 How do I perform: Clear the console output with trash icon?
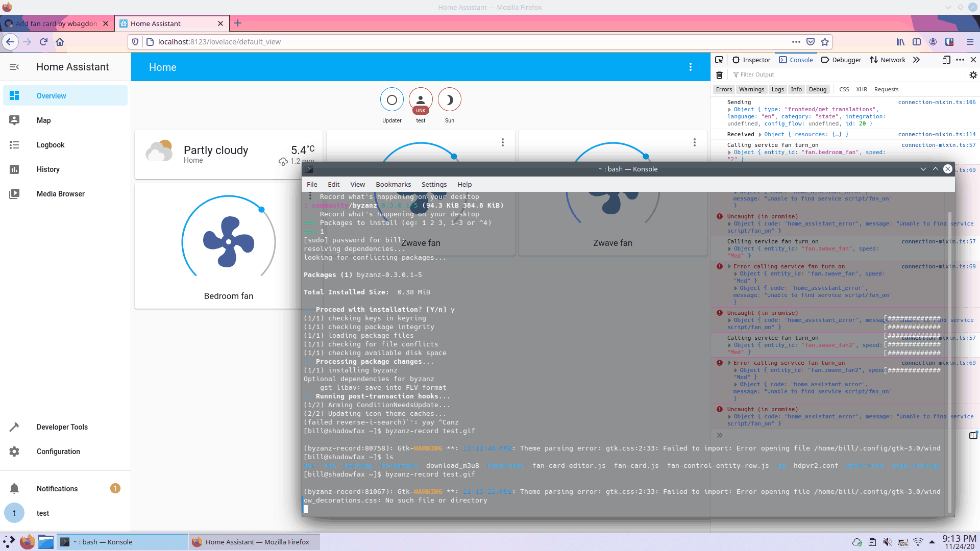pyautogui.click(x=719, y=75)
